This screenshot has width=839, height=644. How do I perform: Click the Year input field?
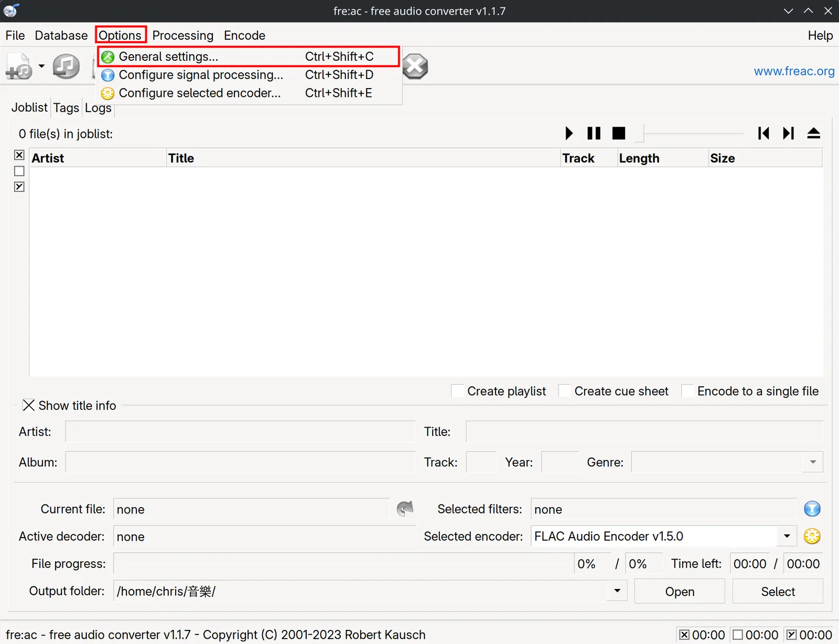560,462
